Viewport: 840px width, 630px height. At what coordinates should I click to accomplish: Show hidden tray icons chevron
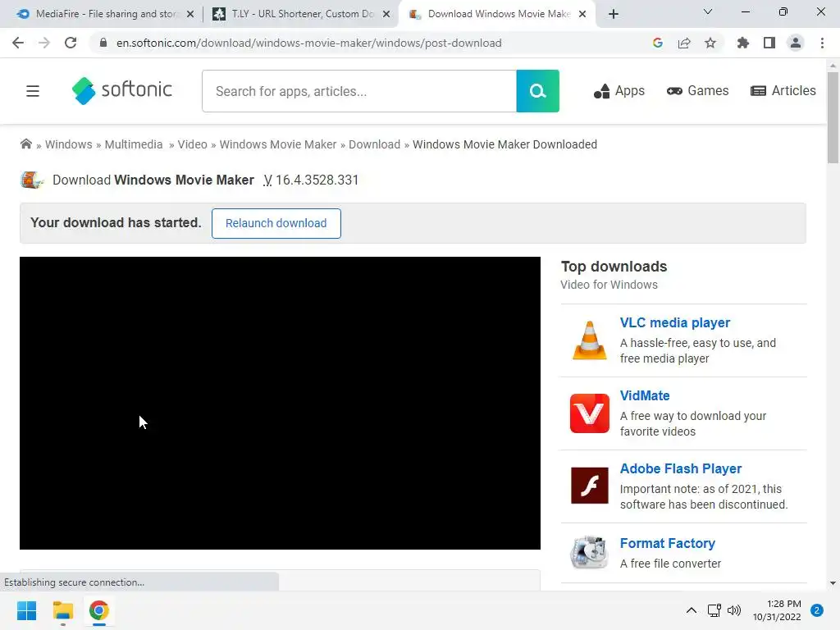tap(691, 610)
